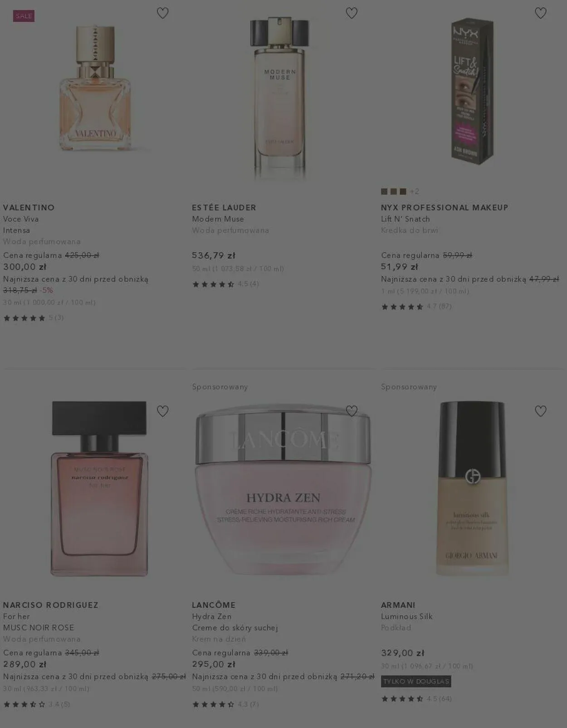Screen dimensions: 567x728
Task: Click heart icon on NYX Lift N' Snatch
Action: click(x=540, y=13)
